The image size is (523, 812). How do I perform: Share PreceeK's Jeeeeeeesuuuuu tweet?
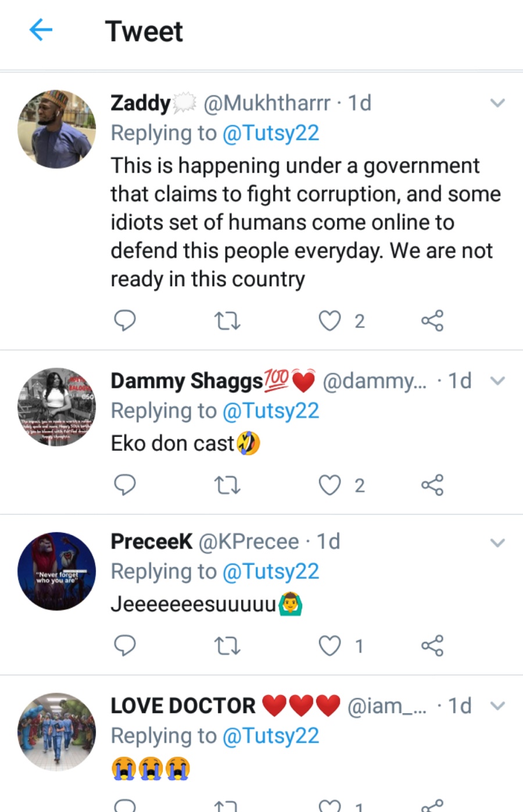pyautogui.click(x=432, y=646)
